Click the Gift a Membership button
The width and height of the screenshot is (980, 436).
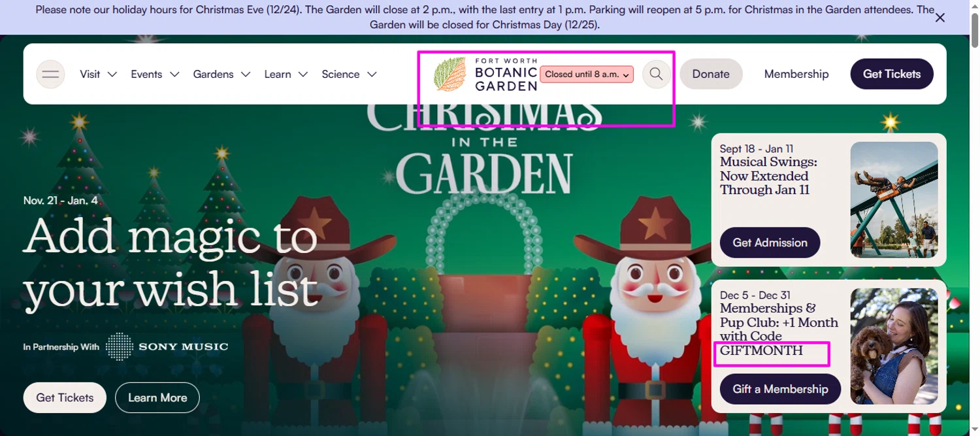tap(780, 389)
